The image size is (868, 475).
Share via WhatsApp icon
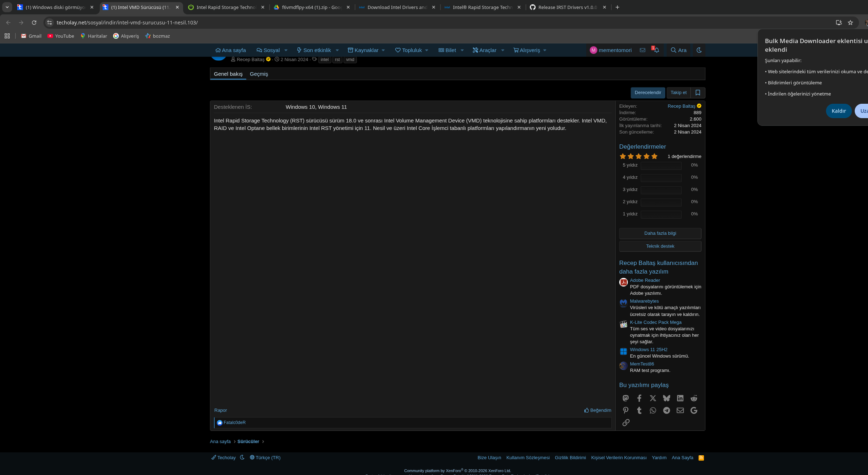click(653, 410)
